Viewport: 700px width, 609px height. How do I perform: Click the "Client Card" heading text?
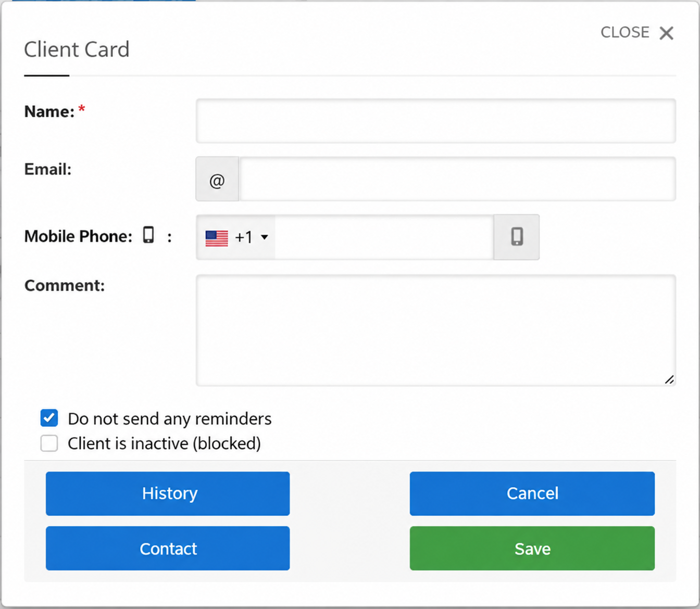tap(77, 49)
